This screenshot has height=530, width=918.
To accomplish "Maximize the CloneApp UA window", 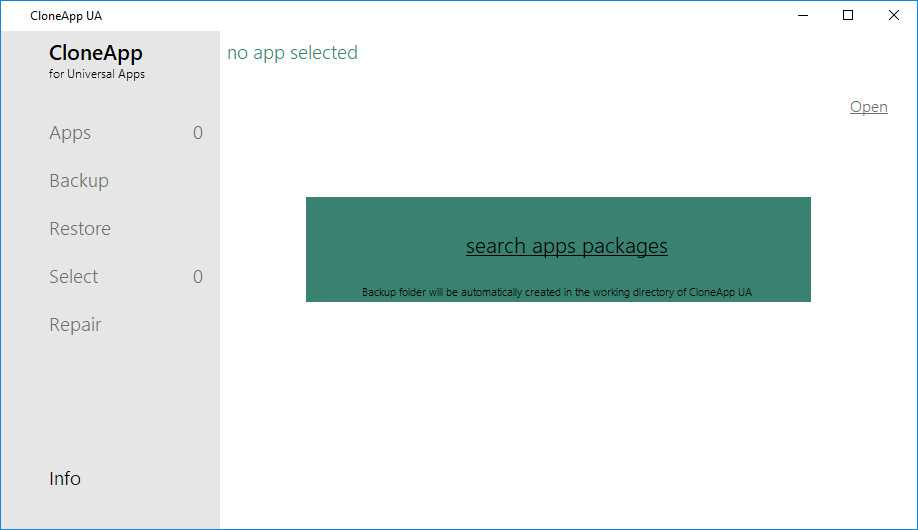I will tap(848, 15).
